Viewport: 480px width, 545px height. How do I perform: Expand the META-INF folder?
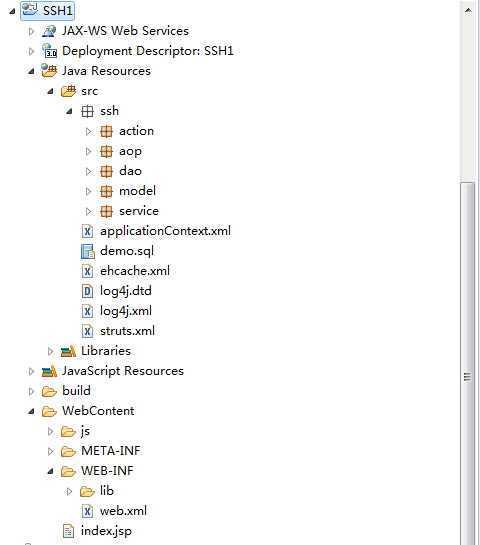tap(50, 451)
